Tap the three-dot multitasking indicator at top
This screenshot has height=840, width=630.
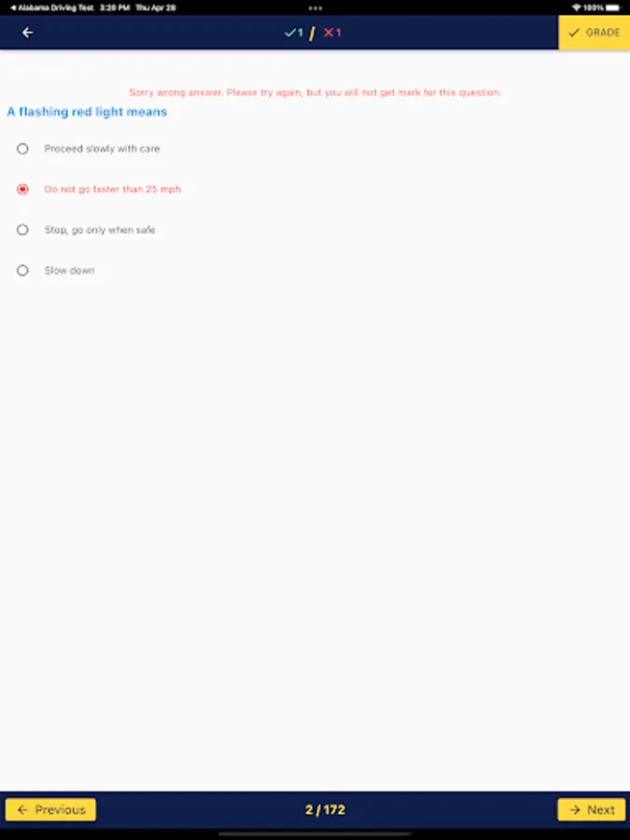315,7
